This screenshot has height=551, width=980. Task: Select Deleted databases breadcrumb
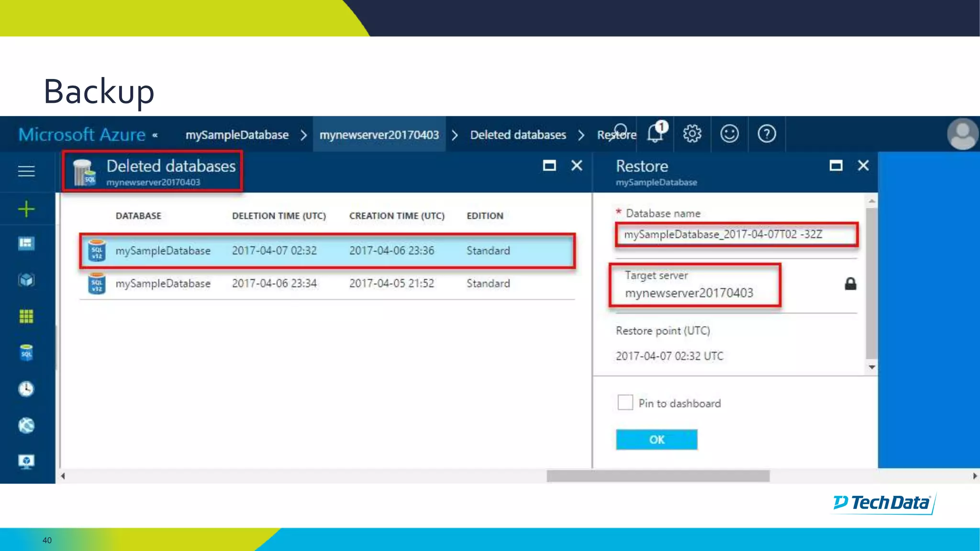point(518,135)
